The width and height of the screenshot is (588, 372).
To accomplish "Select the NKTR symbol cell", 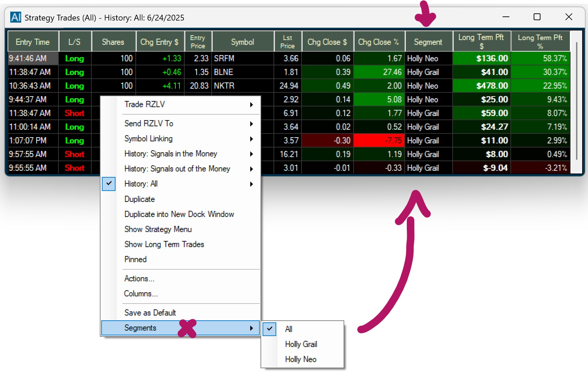I will click(x=243, y=86).
